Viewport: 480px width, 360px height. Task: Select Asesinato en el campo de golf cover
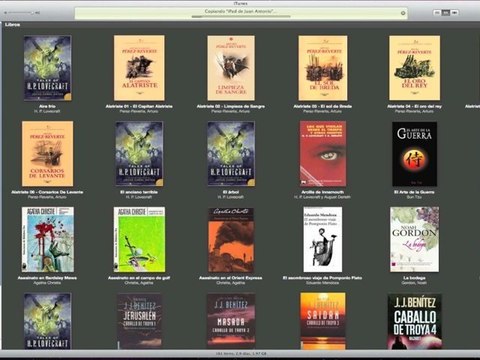coord(139,239)
